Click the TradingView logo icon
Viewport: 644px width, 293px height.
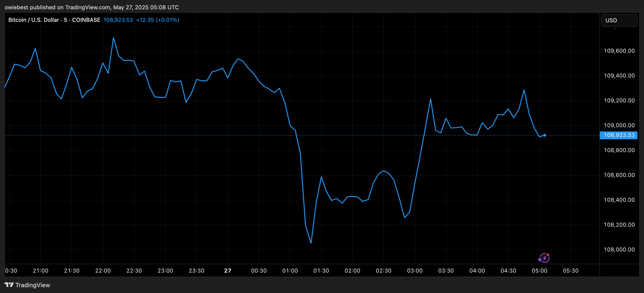(9, 285)
